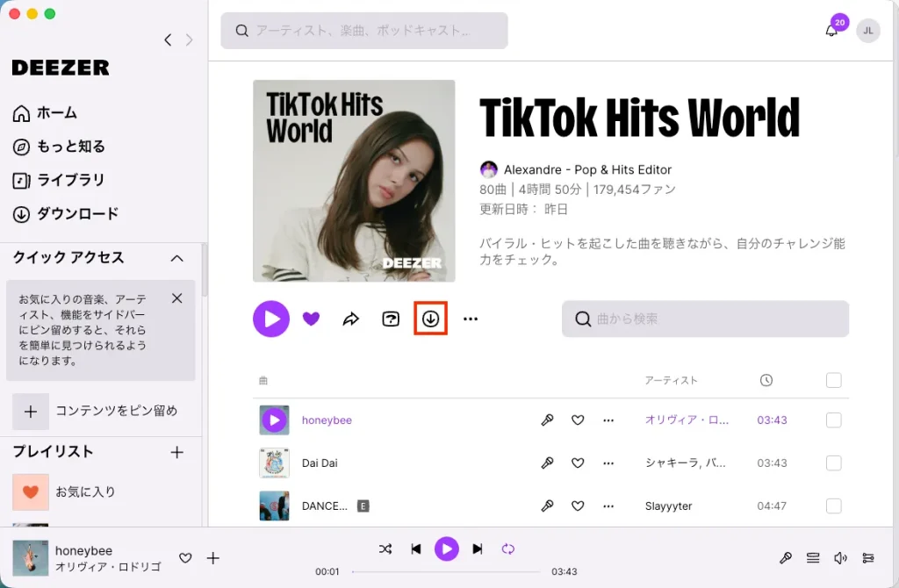Image resolution: width=899 pixels, height=588 pixels.
Task: Skip to next track
Action: (477, 549)
